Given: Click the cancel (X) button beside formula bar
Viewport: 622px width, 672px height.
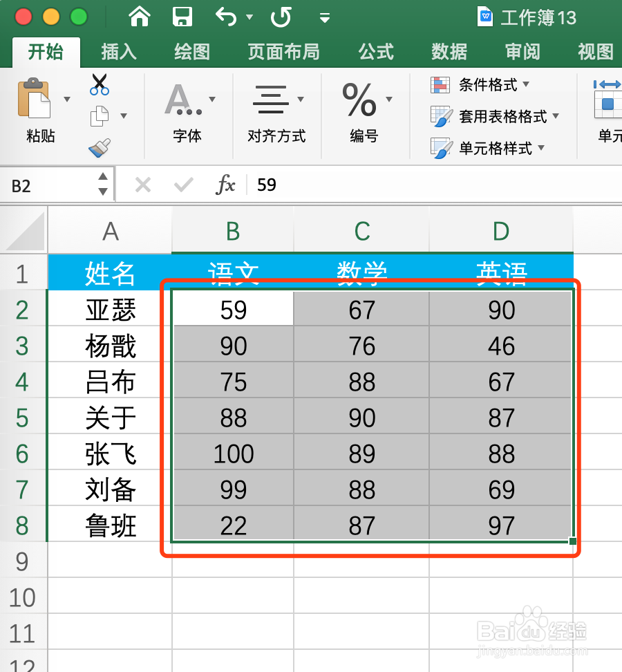Looking at the screenshot, I should point(142,185).
